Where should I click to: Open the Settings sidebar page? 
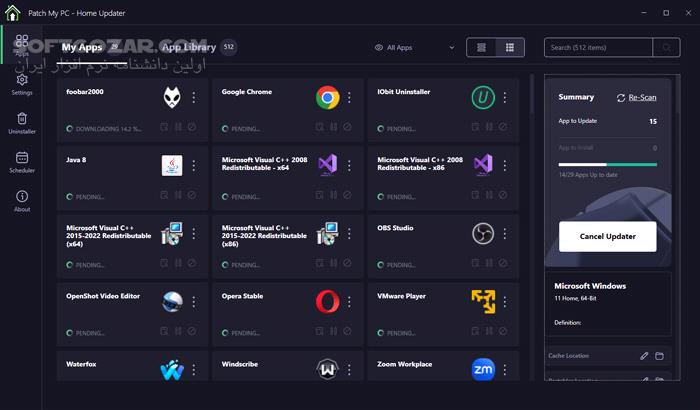22,82
